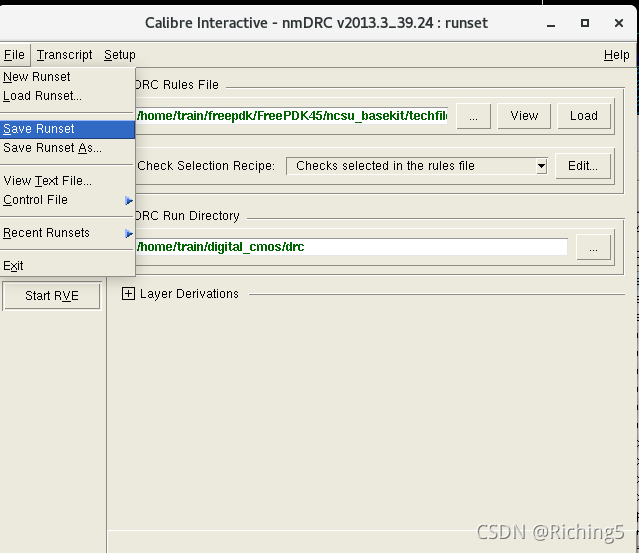Expand the Recent Runsets submenu arrow
The width and height of the screenshot is (639, 553).
(129, 234)
